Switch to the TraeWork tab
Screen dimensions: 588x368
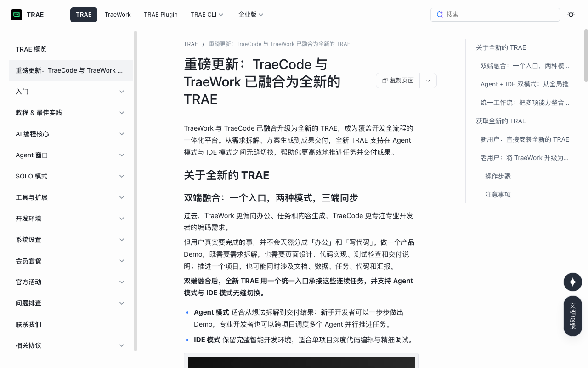point(118,15)
